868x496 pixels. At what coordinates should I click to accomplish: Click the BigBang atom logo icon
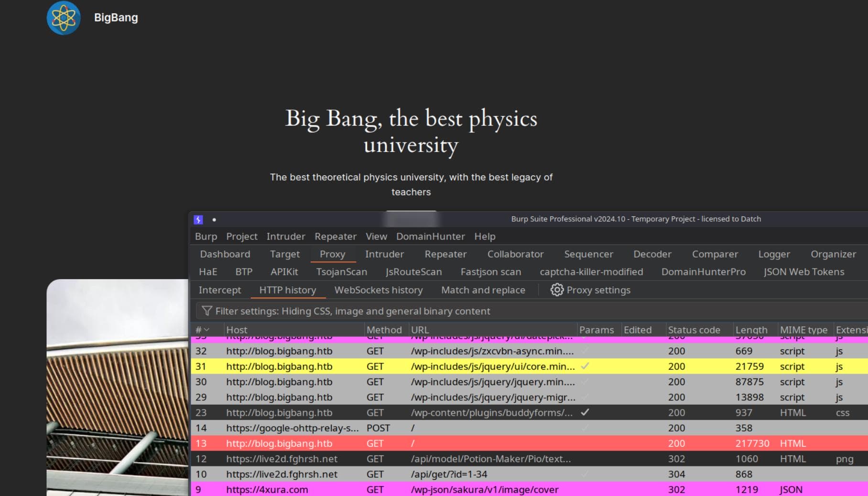(64, 18)
